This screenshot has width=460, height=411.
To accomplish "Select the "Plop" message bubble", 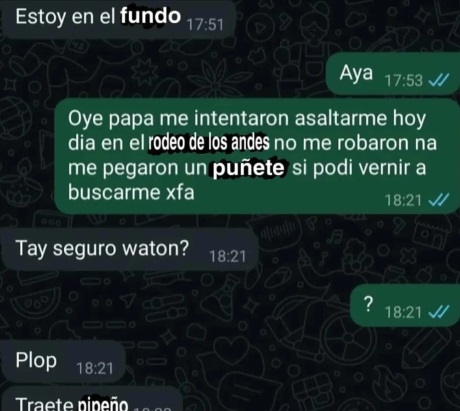I will (63, 362).
